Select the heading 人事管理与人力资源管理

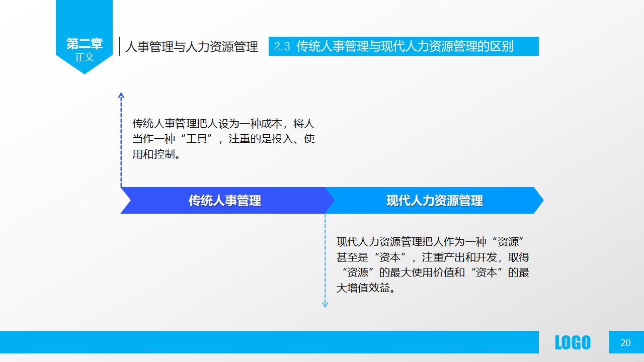(192, 47)
